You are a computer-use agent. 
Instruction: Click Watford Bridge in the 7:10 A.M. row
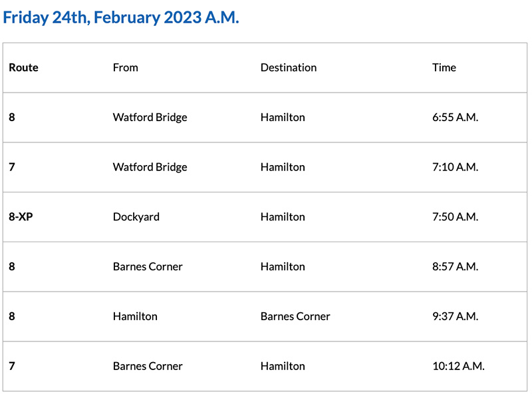150,167
